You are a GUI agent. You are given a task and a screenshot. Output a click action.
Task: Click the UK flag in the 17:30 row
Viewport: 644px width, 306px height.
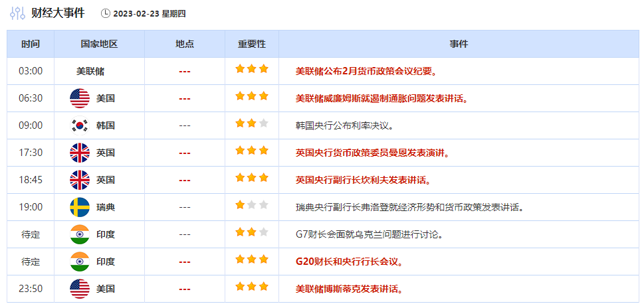(x=80, y=153)
